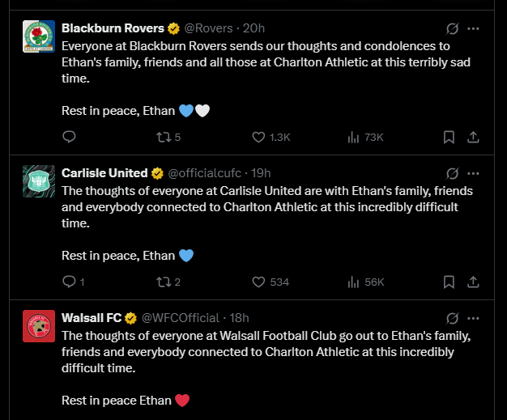The width and height of the screenshot is (507, 420).
Task: Reply to the Blackburn Rovers tweet
Action: [x=69, y=137]
